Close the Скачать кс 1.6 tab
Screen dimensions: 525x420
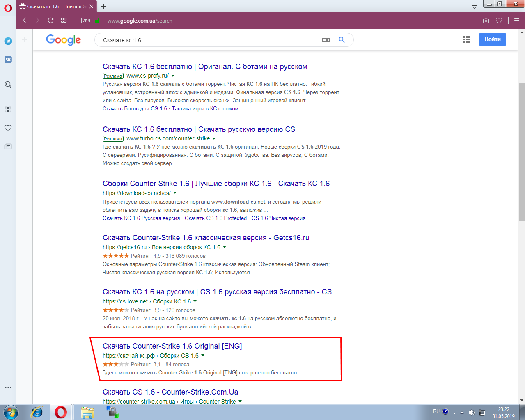click(91, 6)
